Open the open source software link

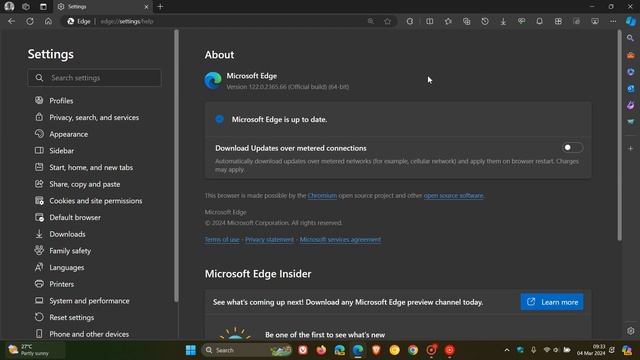coord(454,196)
